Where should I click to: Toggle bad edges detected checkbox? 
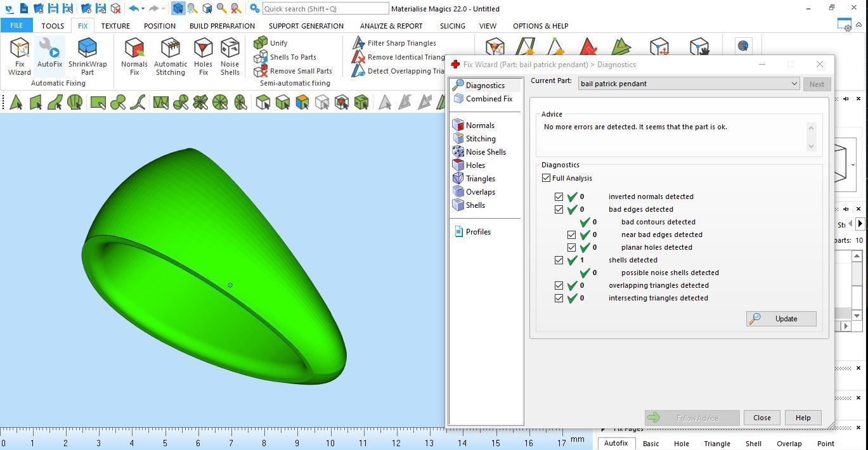pos(559,209)
